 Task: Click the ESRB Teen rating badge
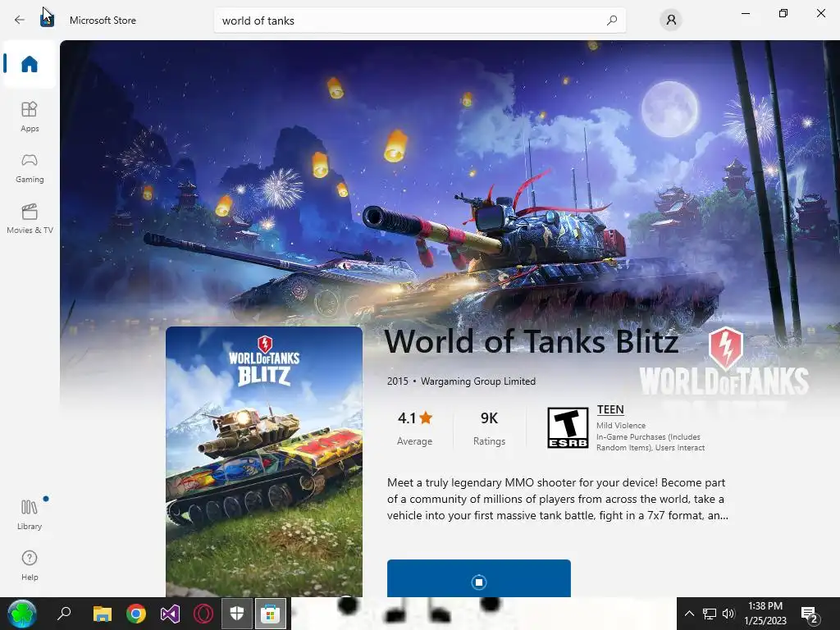[568, 427]
